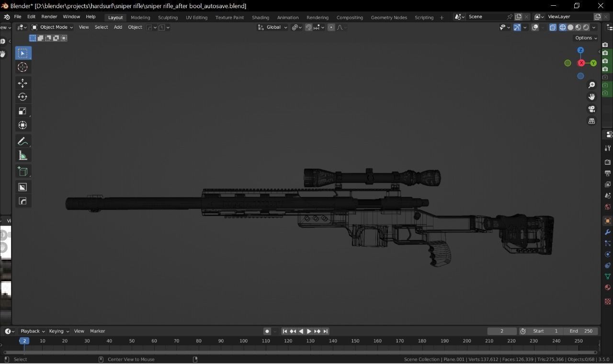Viewport: 613px width, 364px height.
Task: Open the object visibility and selectability dropdown
Action: (504, 27)
